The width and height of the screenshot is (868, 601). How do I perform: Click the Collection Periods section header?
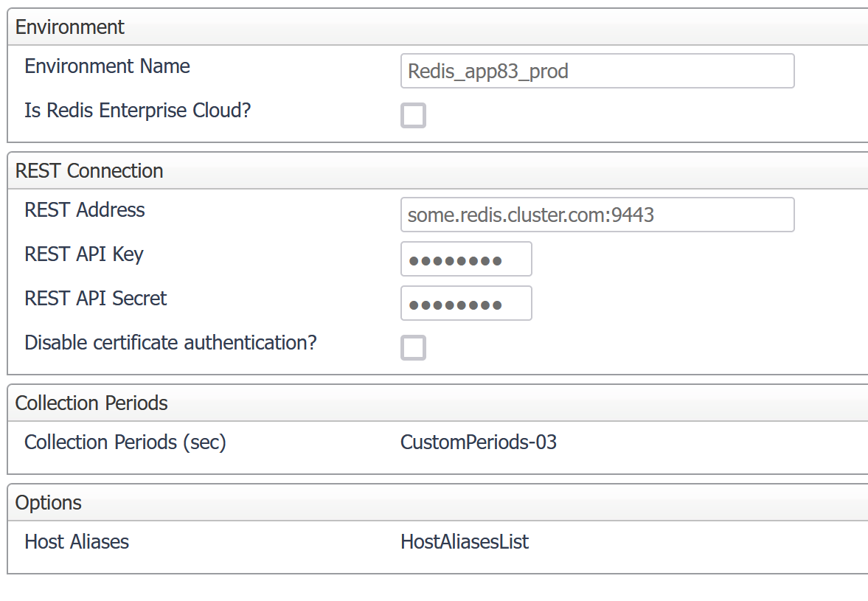pos(437,403)
